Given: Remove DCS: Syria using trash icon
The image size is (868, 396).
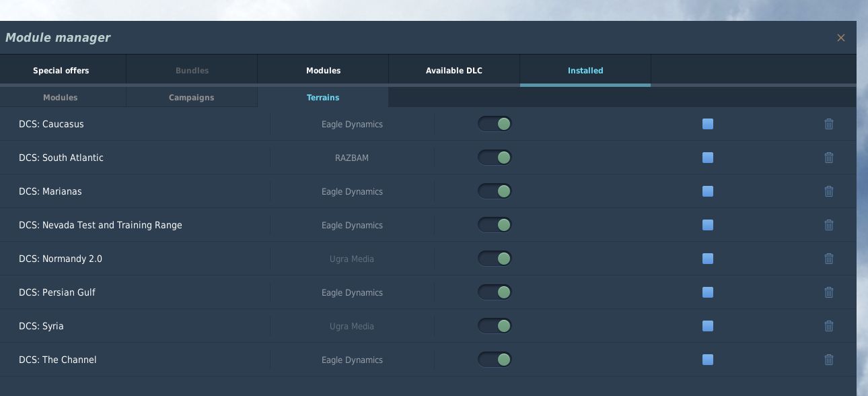Looking at the screenshot, I should [829, 326].
